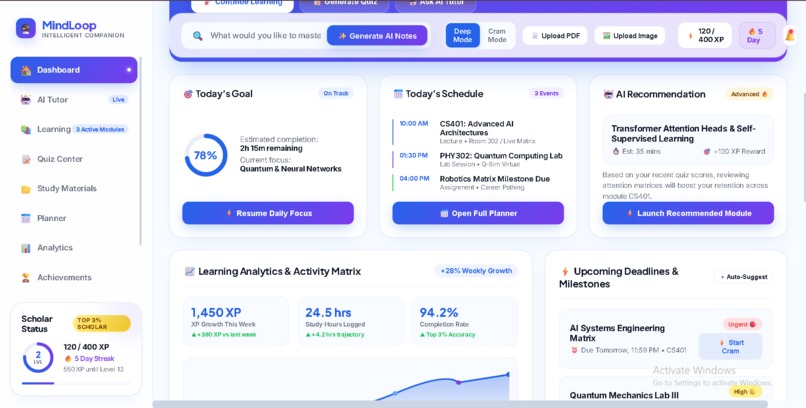The height and width of the screenshot is (408, 806).
Task: Click the 5 Day streak badge
Action: click(x=757, y=35)
